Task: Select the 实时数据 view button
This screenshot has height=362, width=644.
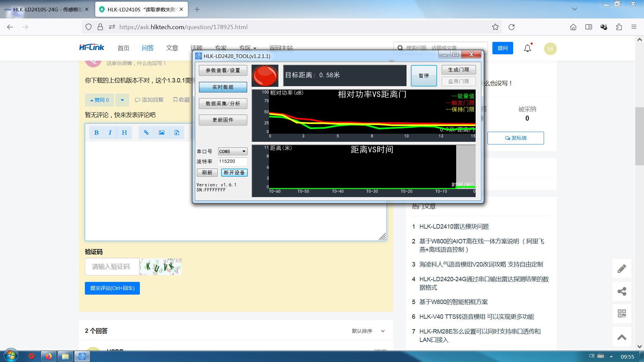Action: [223, 87]
